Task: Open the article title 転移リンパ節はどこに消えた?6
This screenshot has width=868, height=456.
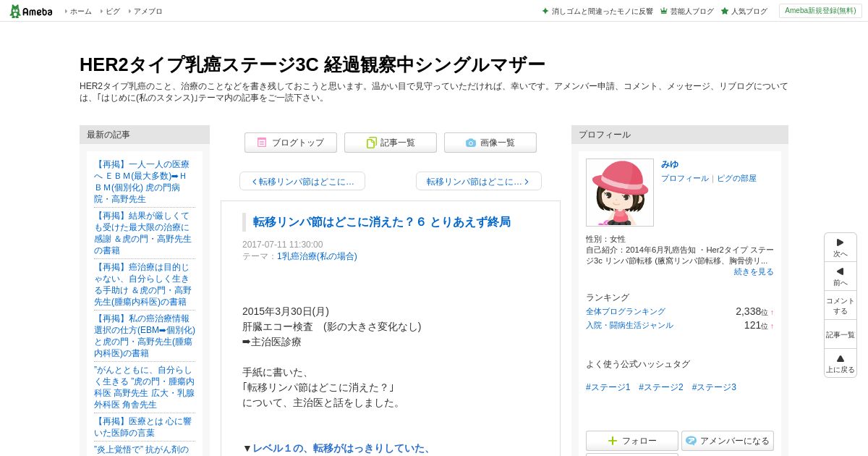Action: coord(382,221)
